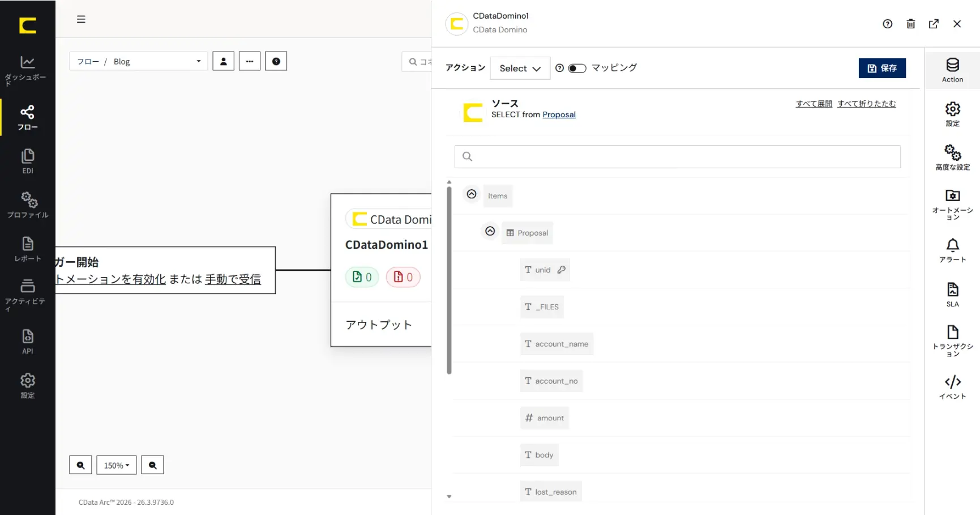Screen dimensions: 980x515
Task: Select the amount column
Action: tap(545, 418)
